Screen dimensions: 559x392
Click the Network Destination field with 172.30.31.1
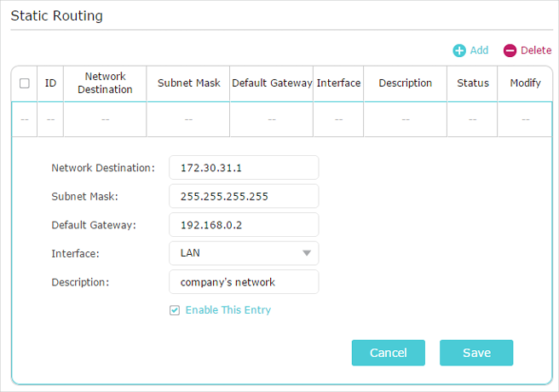tap(244, 167)
